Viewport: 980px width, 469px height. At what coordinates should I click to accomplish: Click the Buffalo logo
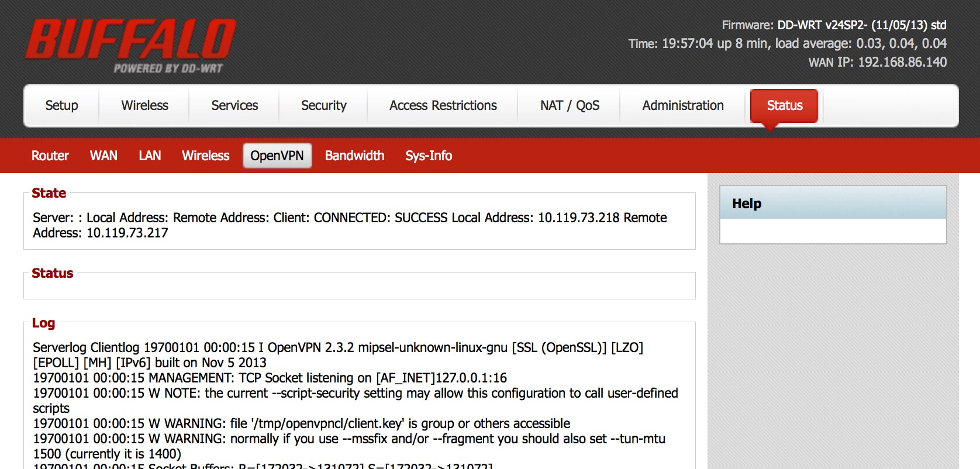click(131, 46)
